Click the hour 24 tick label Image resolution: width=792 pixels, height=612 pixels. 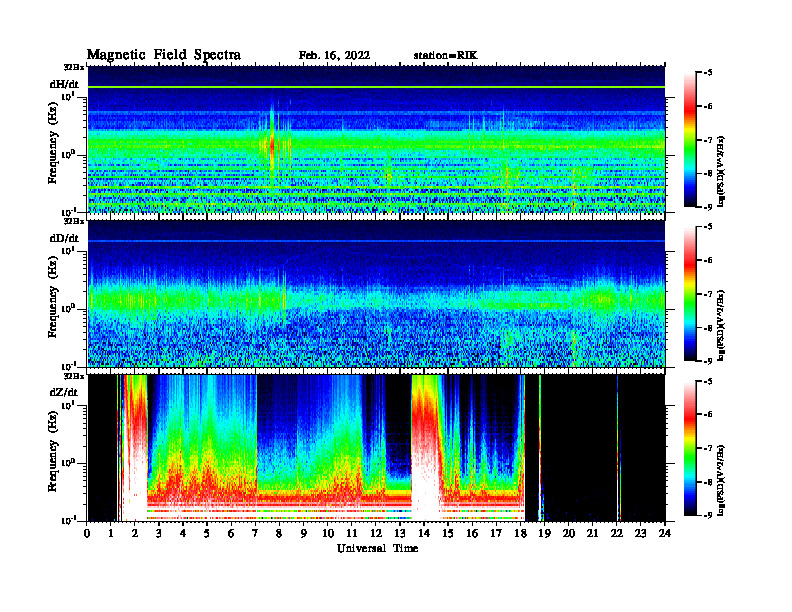click(665, 534)
